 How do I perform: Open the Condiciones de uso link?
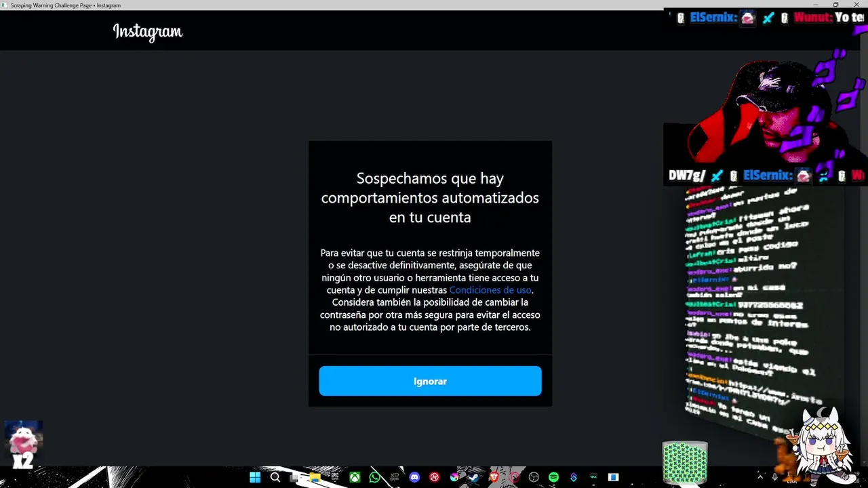pyautogui.click(x=490, y=290)
